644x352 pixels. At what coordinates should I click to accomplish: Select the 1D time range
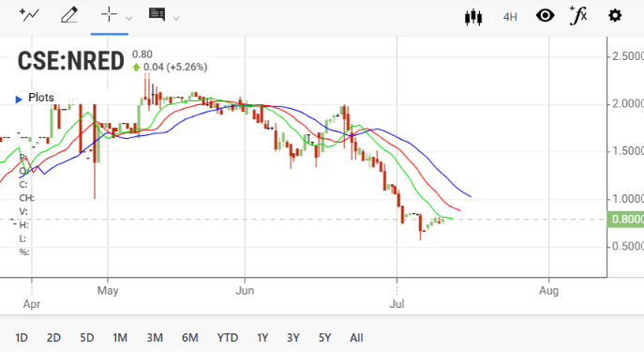(x=22, y=338)
